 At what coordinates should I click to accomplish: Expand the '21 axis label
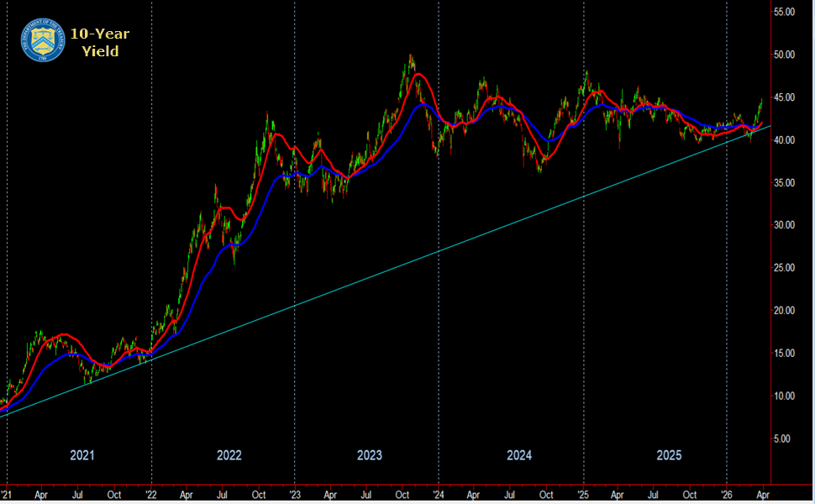(7, 496)
